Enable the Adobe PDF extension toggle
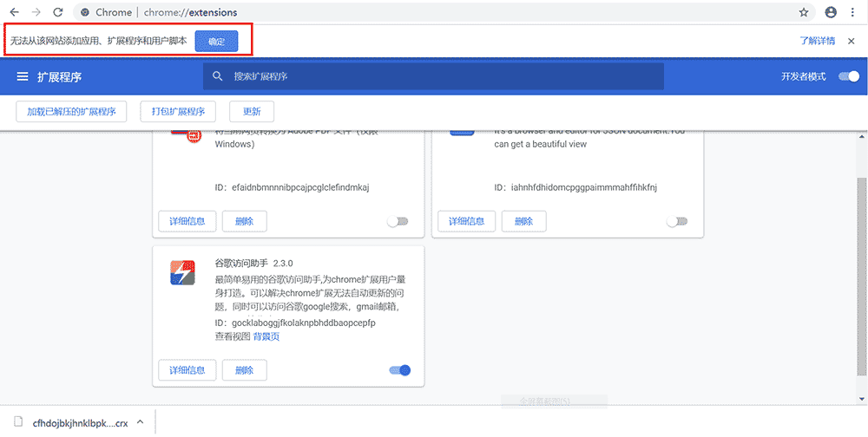Screen dimensions: 868x437 tap(398, 221)
